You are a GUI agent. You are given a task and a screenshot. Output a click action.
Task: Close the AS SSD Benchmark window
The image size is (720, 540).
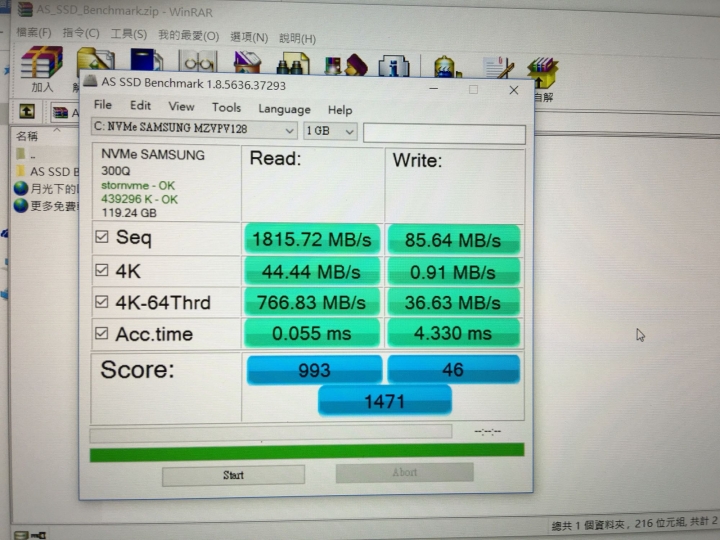coord(514,90)
